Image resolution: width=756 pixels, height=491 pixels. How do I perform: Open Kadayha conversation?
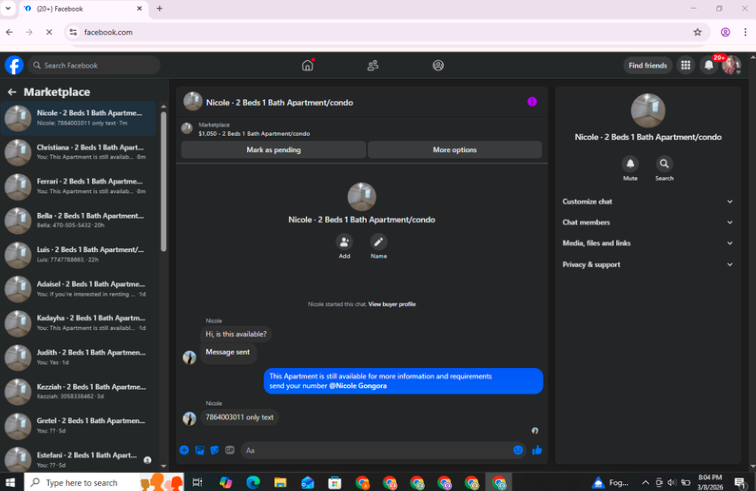click(x=79, y=323)
